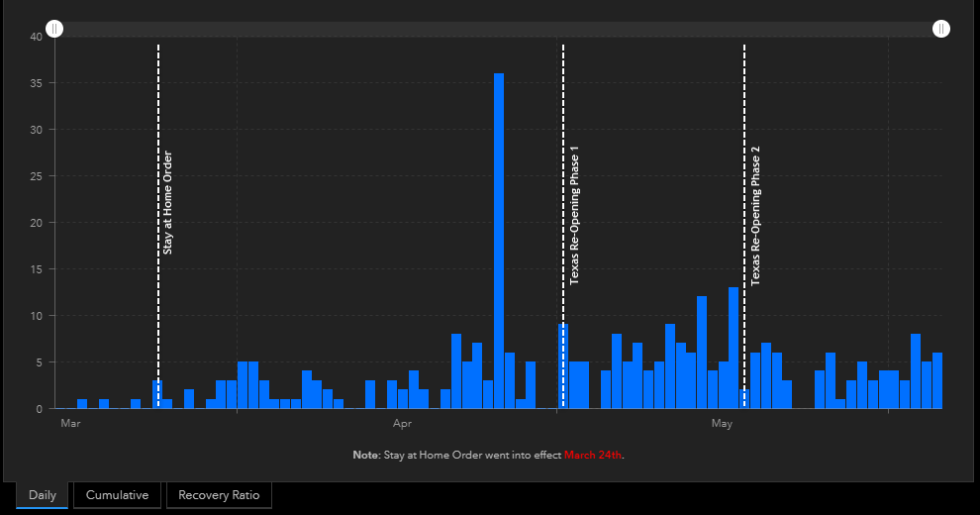980x515 pixels.
Task: Click the range scrollbar track between handles
Action: 498,29
